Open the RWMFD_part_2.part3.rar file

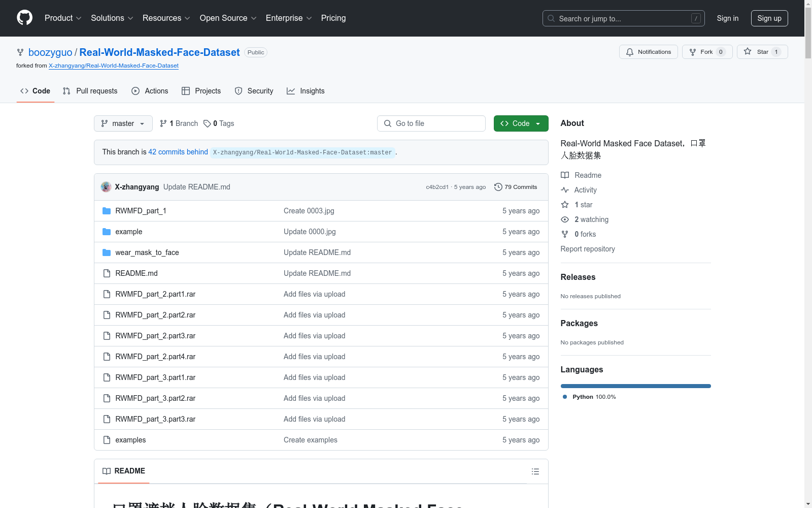(155, 336)
